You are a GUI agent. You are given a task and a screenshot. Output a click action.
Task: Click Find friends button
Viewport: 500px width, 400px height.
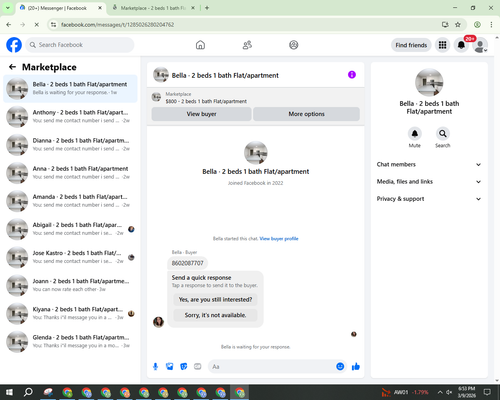point(411,45)
